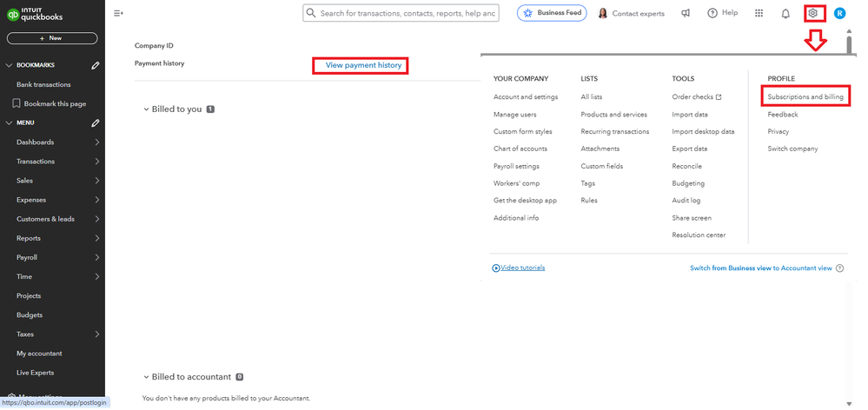868x410 pixels.
Task: Open Help from the top bar
Action: [x=722, y=13]
